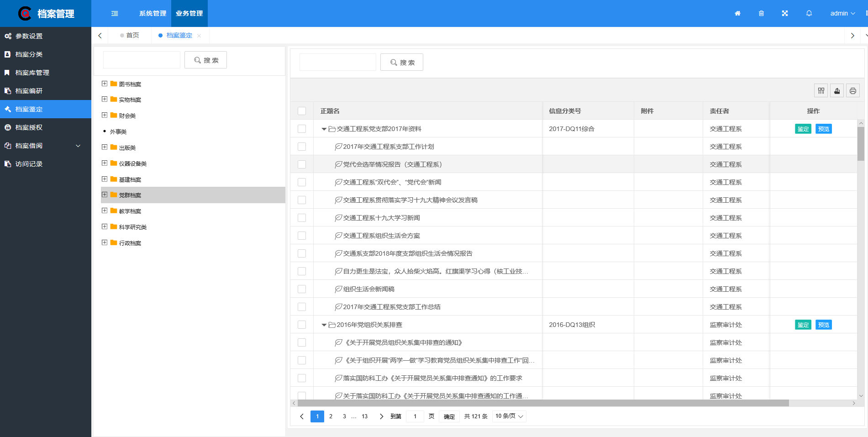Expand the 党群档案 tree node
Screen dimensions: 868x437
pos(104,195)
